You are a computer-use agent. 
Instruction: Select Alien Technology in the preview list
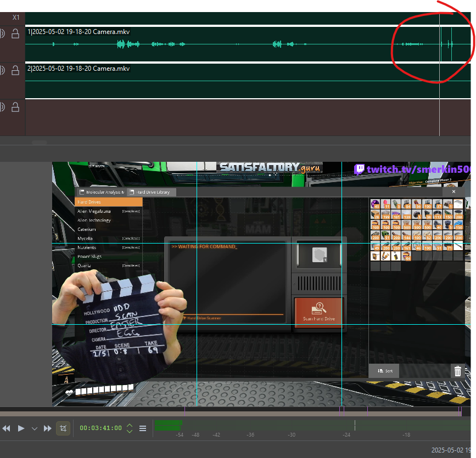coord(108,220)
